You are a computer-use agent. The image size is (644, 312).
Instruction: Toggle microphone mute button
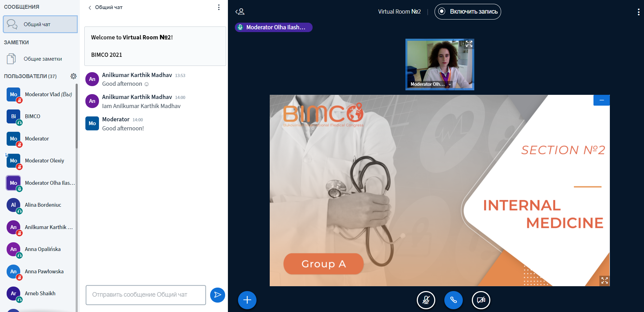pos(426,300)
